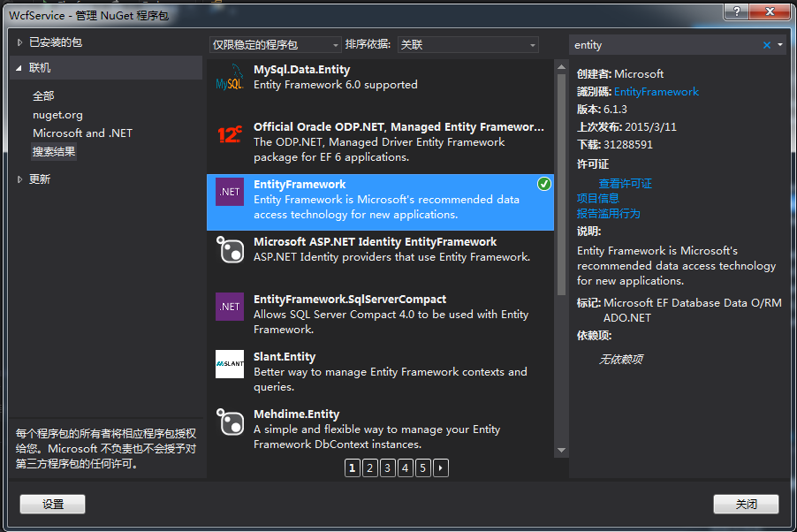Click the Mehdime.Entity package icon
The image size is (797, 532).
click(x=229, y=422)
